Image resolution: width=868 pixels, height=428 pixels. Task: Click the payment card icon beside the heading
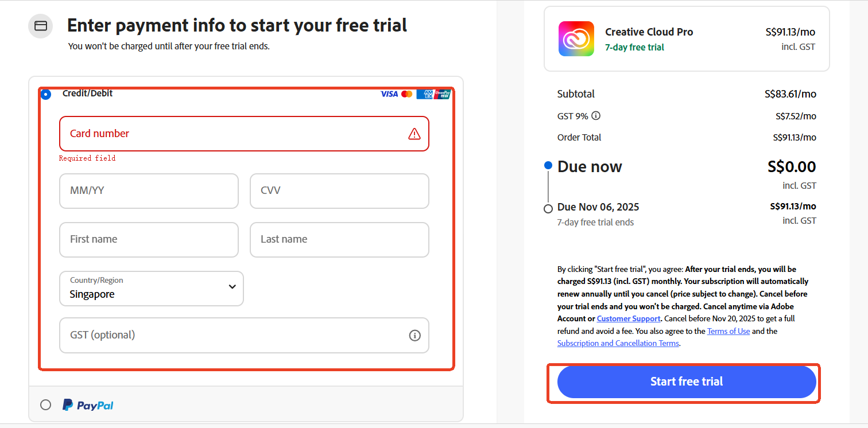[40, 25]
